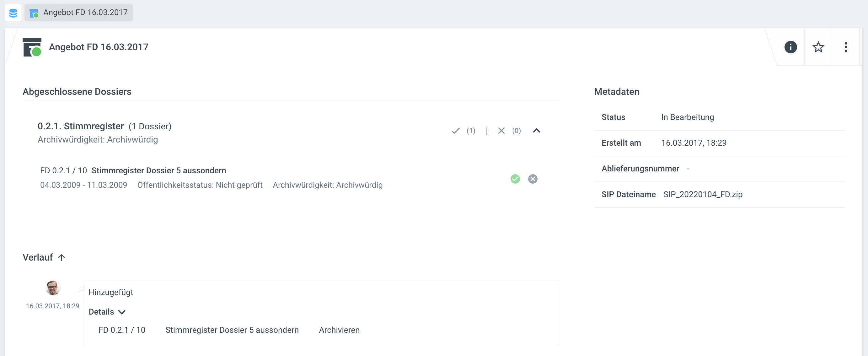
Task: Click the Verlauf section heading
Action: click(38, 257)
